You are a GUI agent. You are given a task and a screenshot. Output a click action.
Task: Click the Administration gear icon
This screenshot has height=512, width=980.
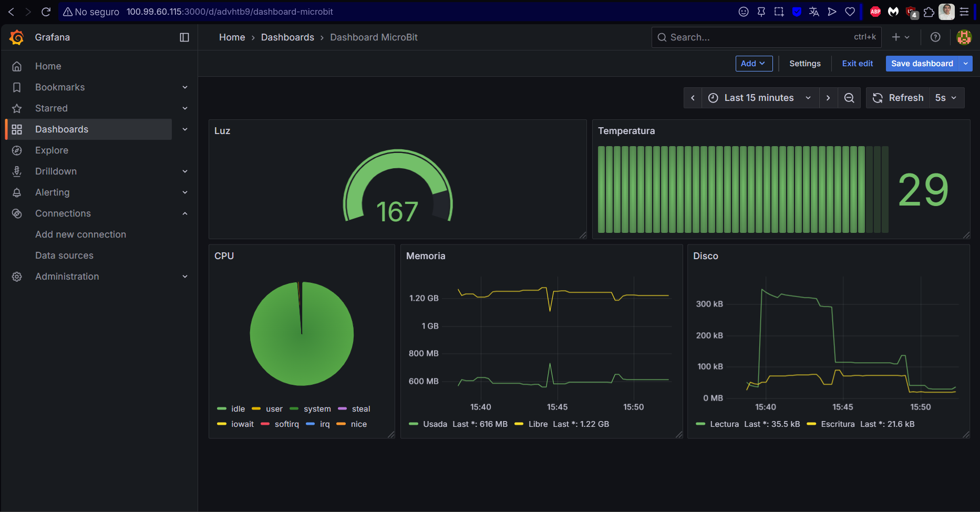coord(17,277)
